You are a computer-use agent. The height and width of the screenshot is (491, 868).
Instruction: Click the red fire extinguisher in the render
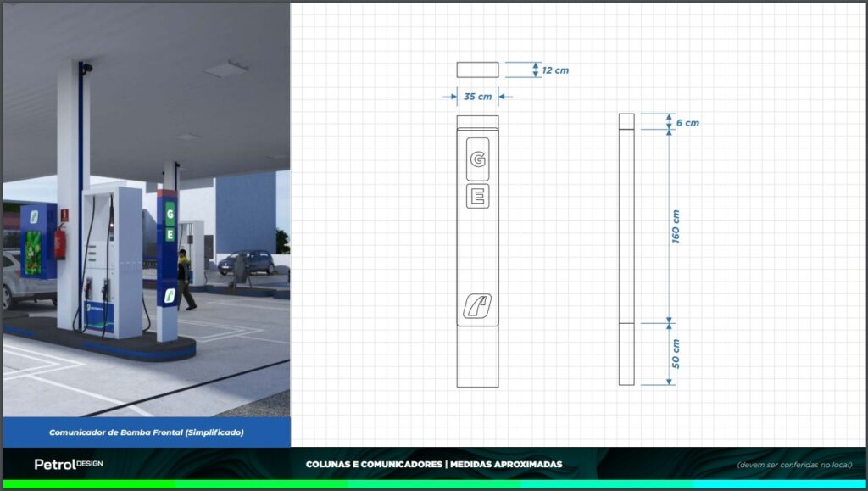[x=60, y=242]
